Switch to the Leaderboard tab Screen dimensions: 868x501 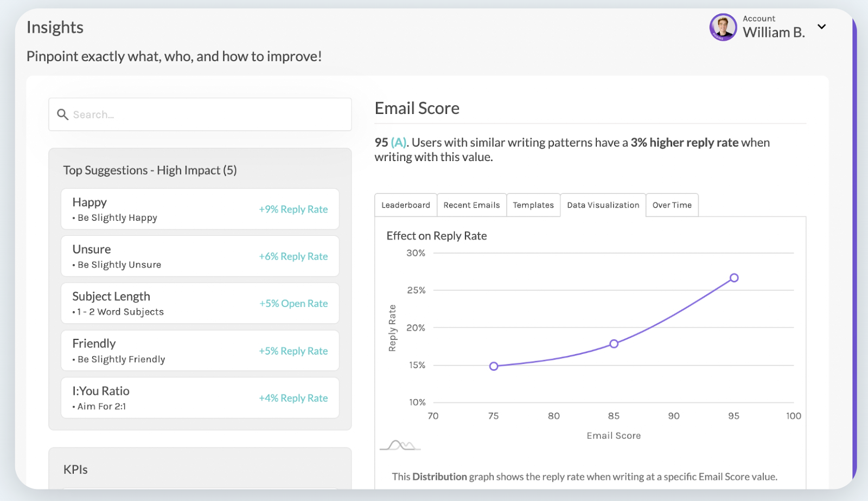point(405,204)
